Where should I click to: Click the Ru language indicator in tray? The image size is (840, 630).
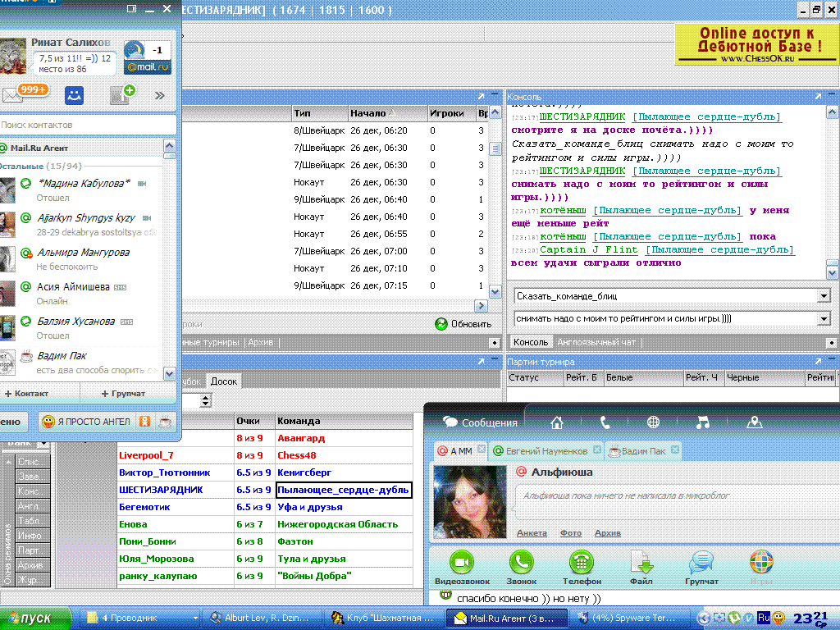click(x=764, y=618)
